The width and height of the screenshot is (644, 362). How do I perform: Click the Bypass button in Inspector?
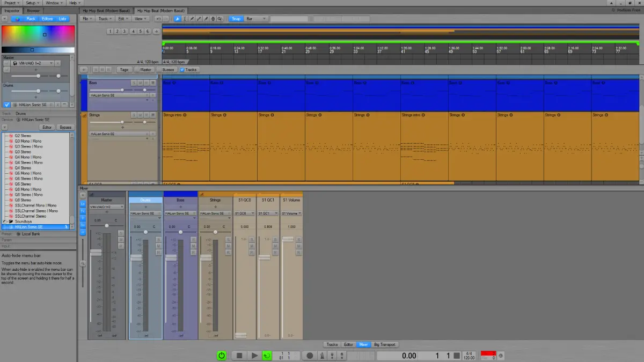tap(65, 127)
